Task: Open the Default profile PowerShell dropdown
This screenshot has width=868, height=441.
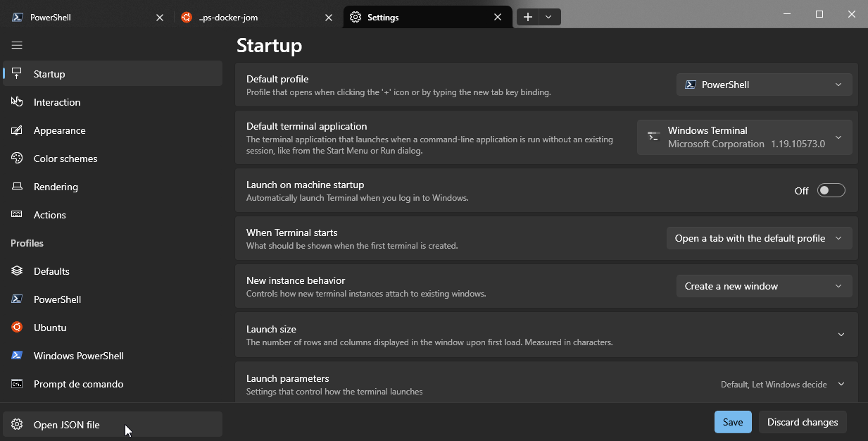Action: click(764, 85)
